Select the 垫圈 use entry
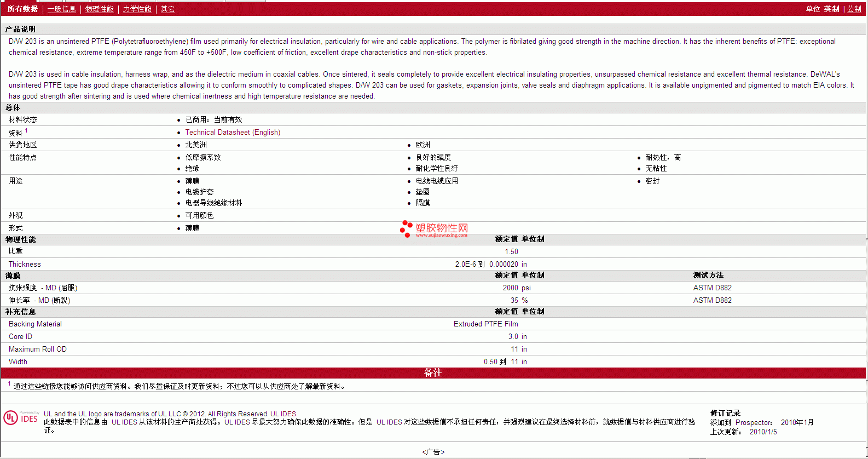The image size is (868, 459). [423, 192]
